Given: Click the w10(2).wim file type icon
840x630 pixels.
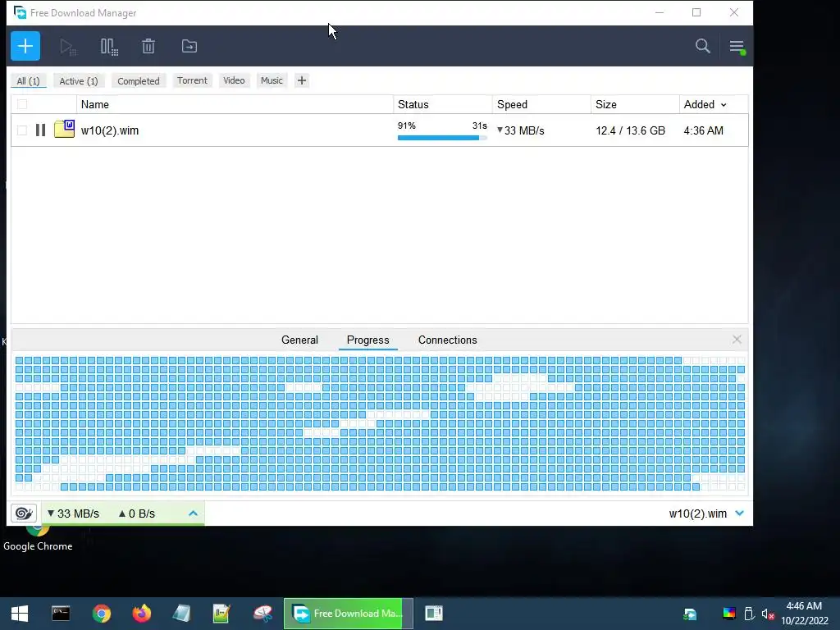Looking at the screenshot, I should coord(64,129).
